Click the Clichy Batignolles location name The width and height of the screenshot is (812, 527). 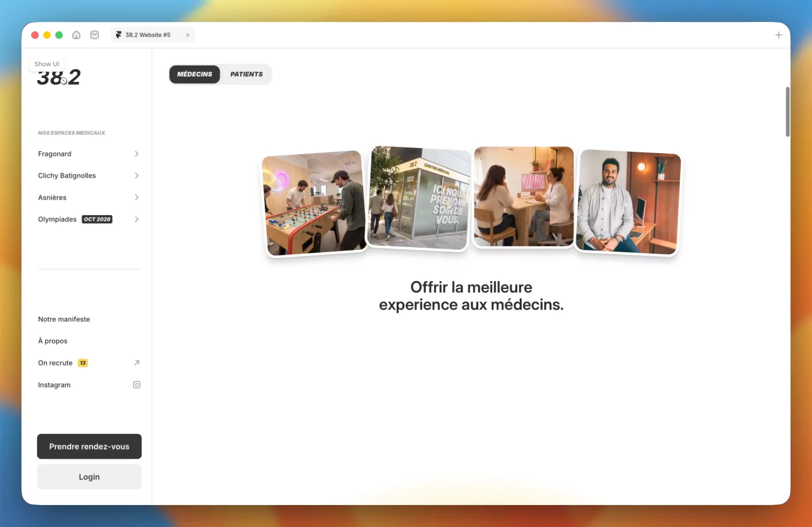click(x=67, y=176)
